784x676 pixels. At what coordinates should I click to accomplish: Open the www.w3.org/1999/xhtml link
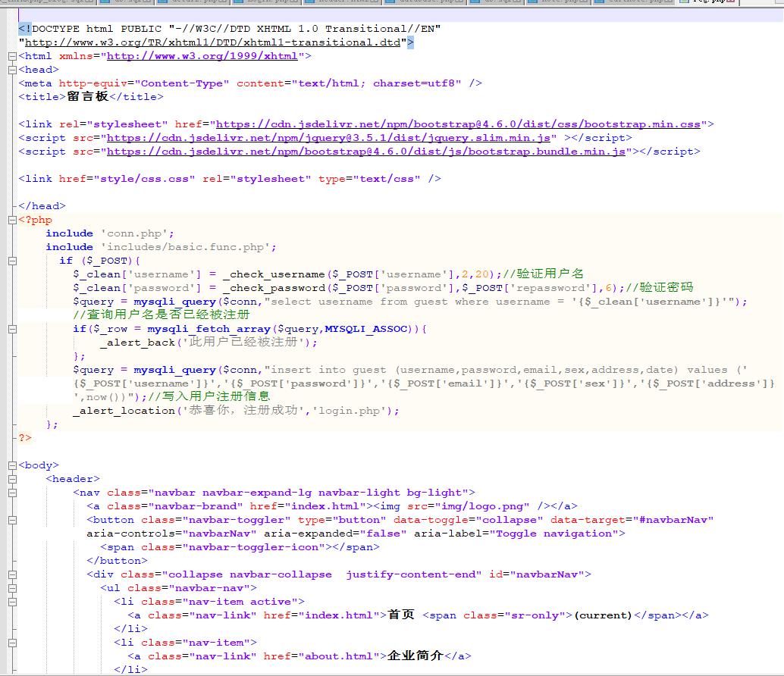coord(202,56)
